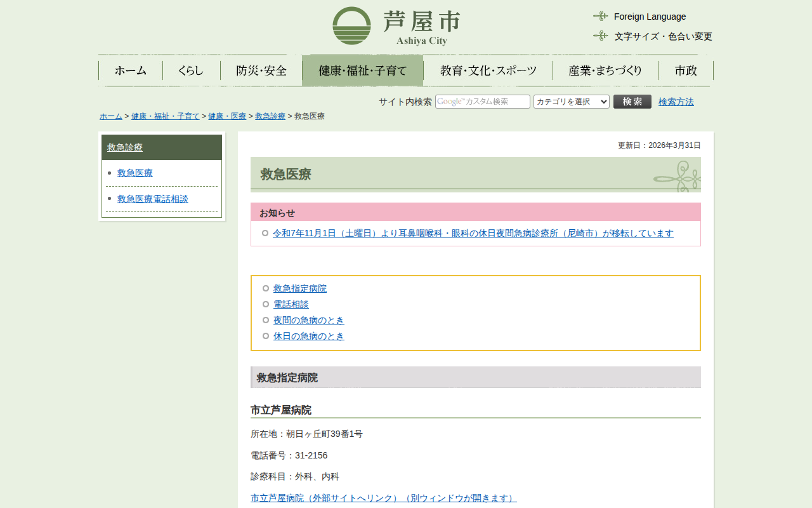This screenshot has width=812, height=508.
Task: Go to the ホーム navigation tab
Action: [x=131, y=70]
